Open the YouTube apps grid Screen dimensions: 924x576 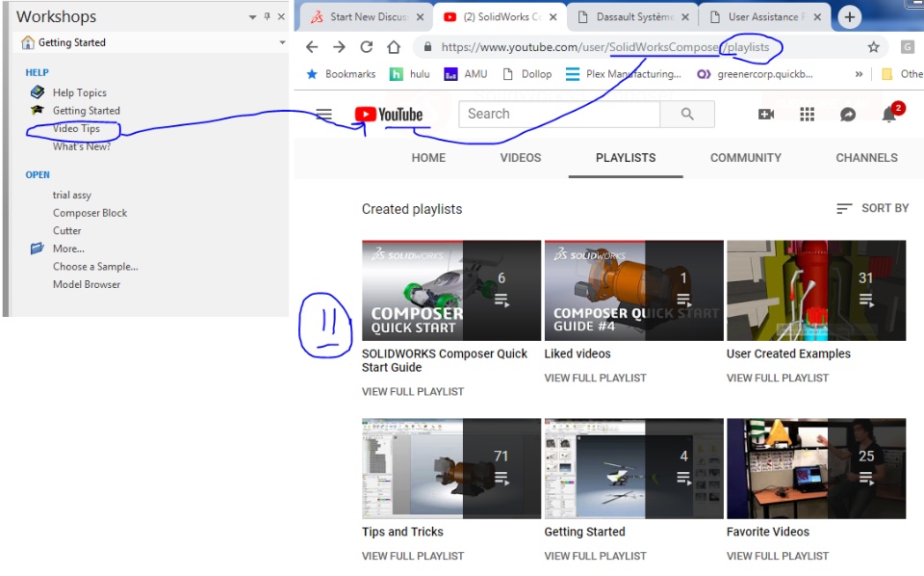tap(807, 114)
